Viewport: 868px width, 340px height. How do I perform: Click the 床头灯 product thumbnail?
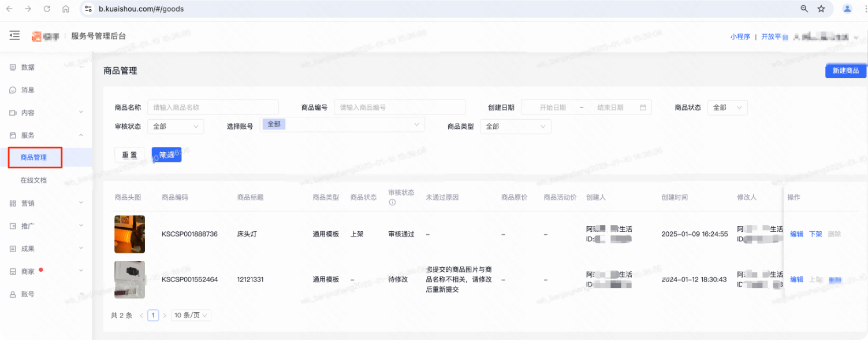(129, 234)
